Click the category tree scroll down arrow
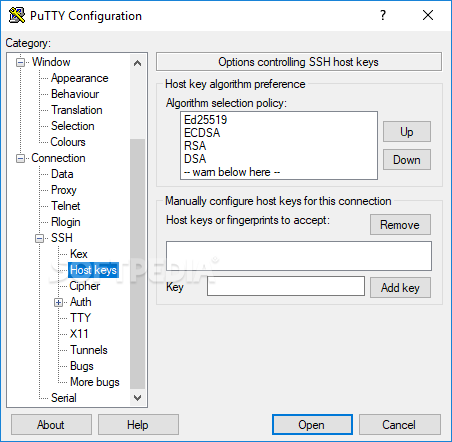 (x=137, y=398)
